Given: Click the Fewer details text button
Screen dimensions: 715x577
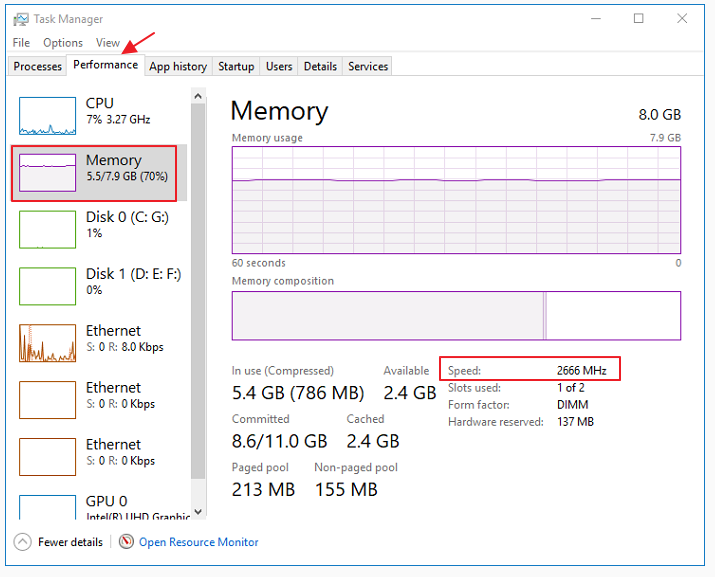Looking at the screenshot, I should [x=70, y=542].
